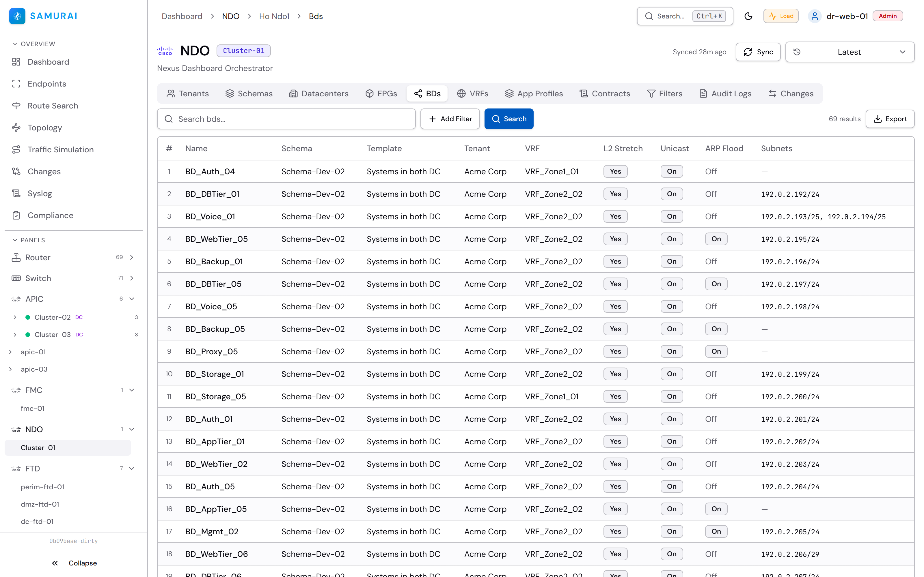Export the BDs results
The image size is (924, 577).
(890, 119)
